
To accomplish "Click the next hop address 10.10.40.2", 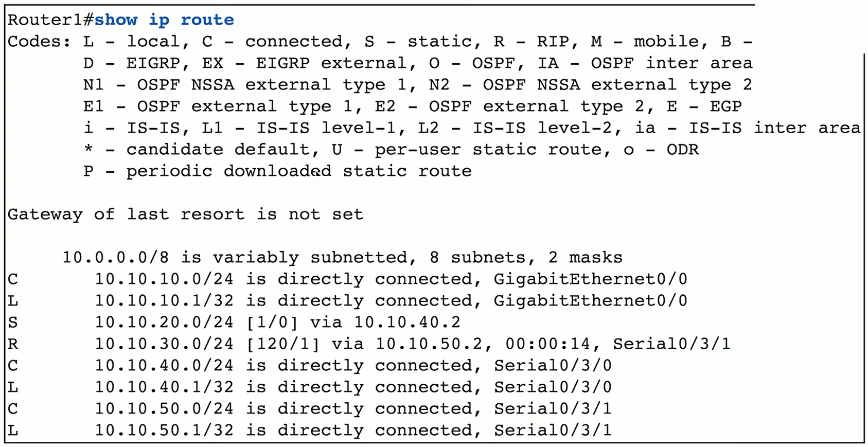I will 407,322.
